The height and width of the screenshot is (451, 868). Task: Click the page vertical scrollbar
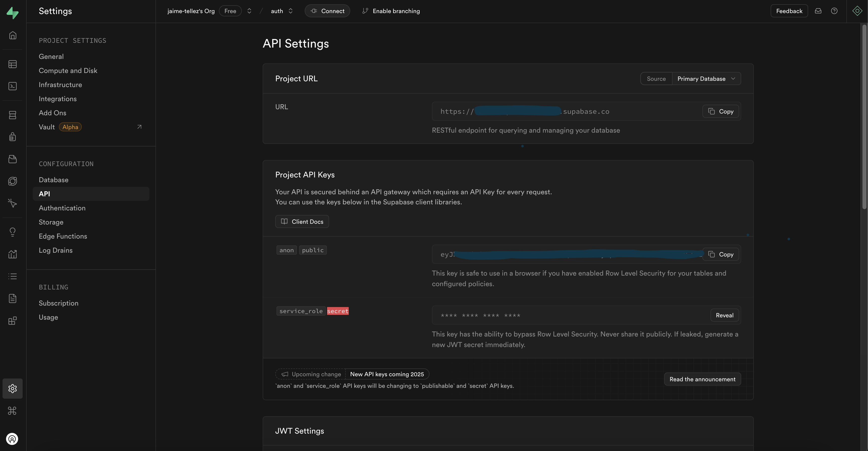pos(865,117)
